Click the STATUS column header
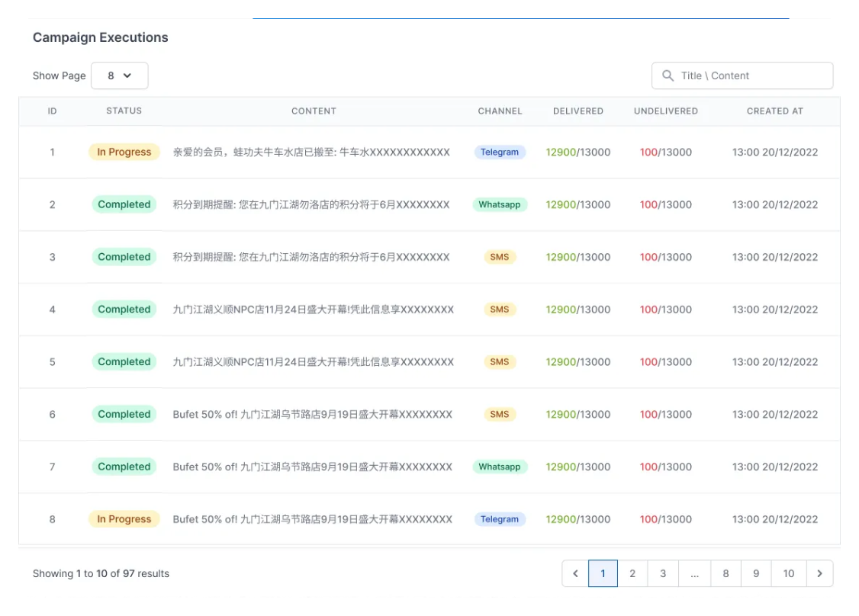This screenshot has height=616, width=859. [124, 111]
